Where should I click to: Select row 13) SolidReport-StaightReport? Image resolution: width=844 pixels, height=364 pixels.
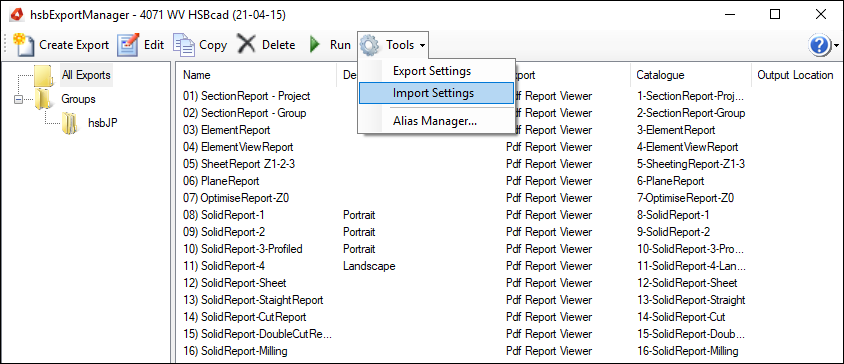[x=254, y=300]
